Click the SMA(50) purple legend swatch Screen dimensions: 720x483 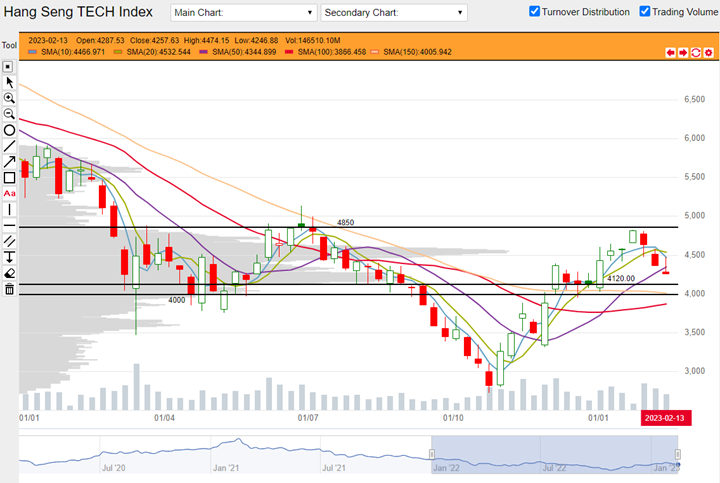203,52
